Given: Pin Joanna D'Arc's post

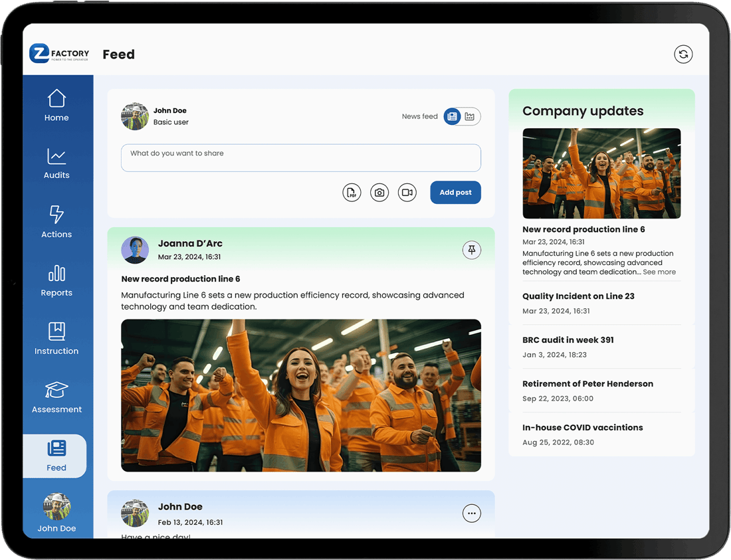Looking at the screenshot, I should [472, 250].
